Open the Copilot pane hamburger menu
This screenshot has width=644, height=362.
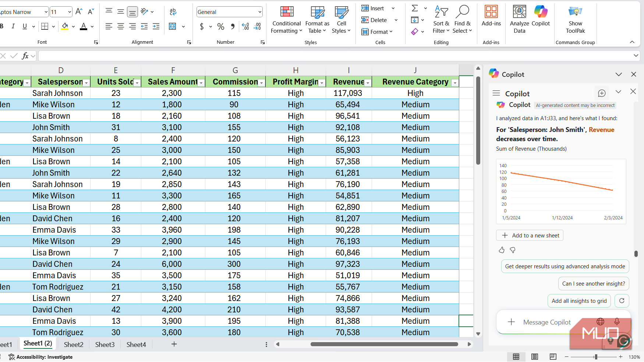tap(496, 93)
